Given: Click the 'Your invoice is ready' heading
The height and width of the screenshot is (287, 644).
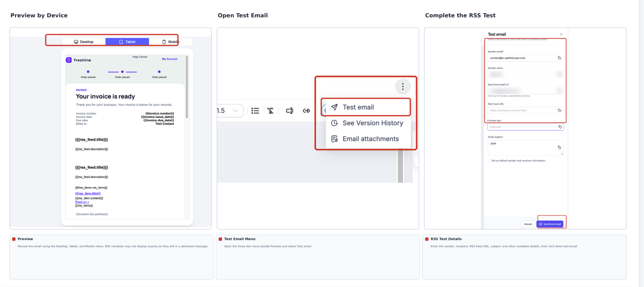Looking at the screenshot, I should pos(105,97).
